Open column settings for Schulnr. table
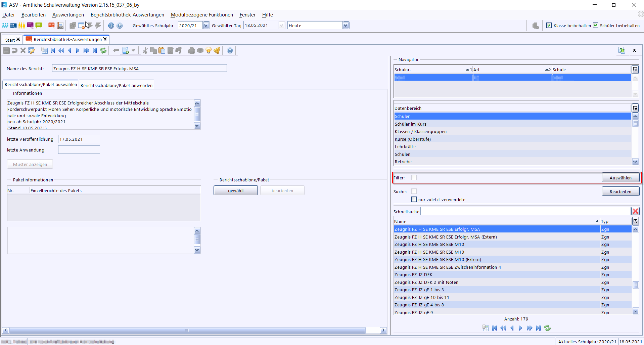This screenshot has width=644, height=345. click(x=635, y=70)
